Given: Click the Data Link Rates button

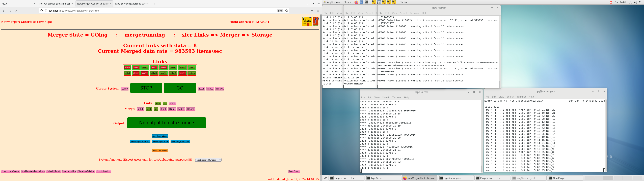Looking at the screenshot, I should (160, 151).
